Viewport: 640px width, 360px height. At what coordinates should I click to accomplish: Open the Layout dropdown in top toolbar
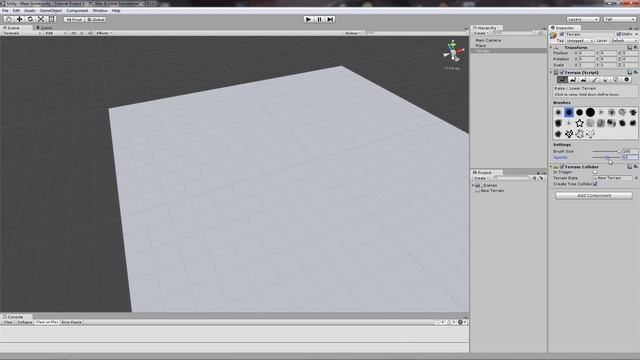[620, 19]
